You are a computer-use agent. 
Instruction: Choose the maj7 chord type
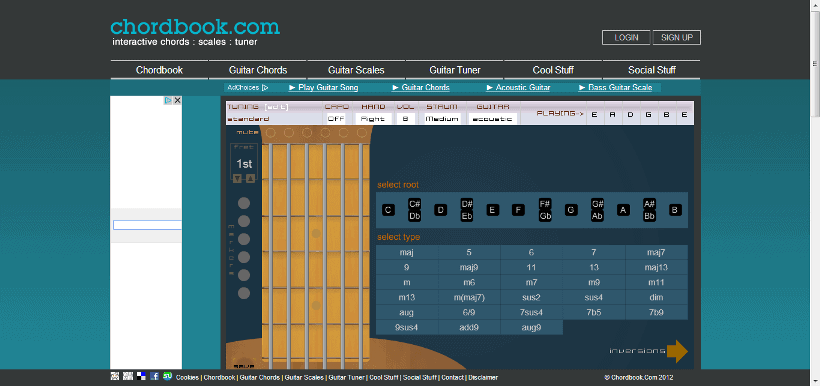click(x=656, y=253)
